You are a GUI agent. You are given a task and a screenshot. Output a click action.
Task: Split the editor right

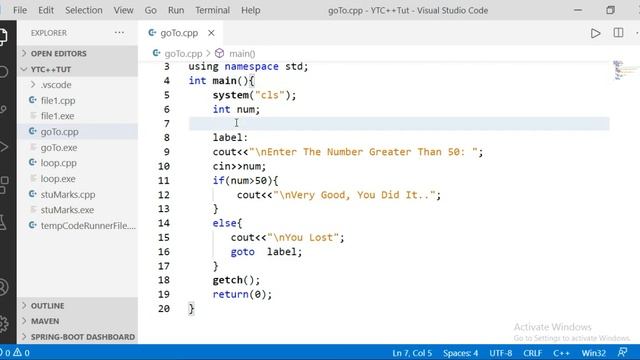click(x=618, y=33)
